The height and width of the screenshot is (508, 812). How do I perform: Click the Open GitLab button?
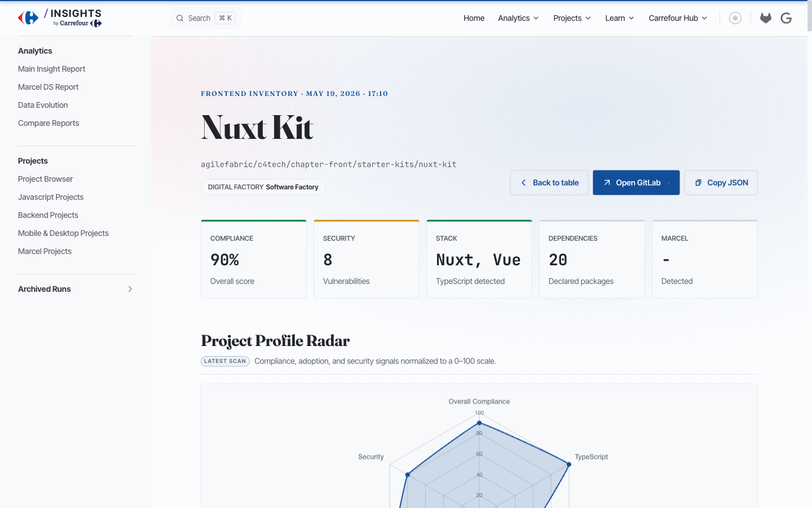636,183
